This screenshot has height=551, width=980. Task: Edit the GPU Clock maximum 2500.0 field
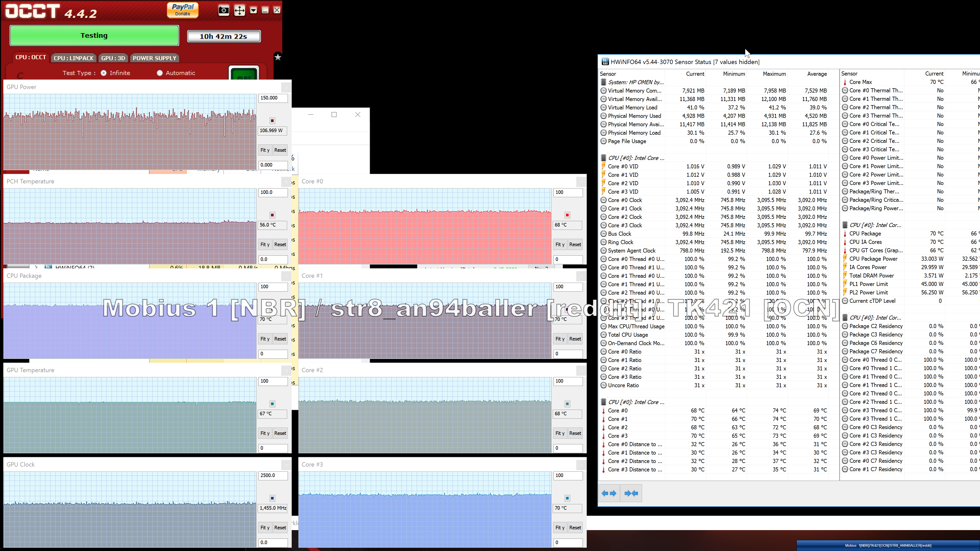pyautogui.click(x=273, y=476)
